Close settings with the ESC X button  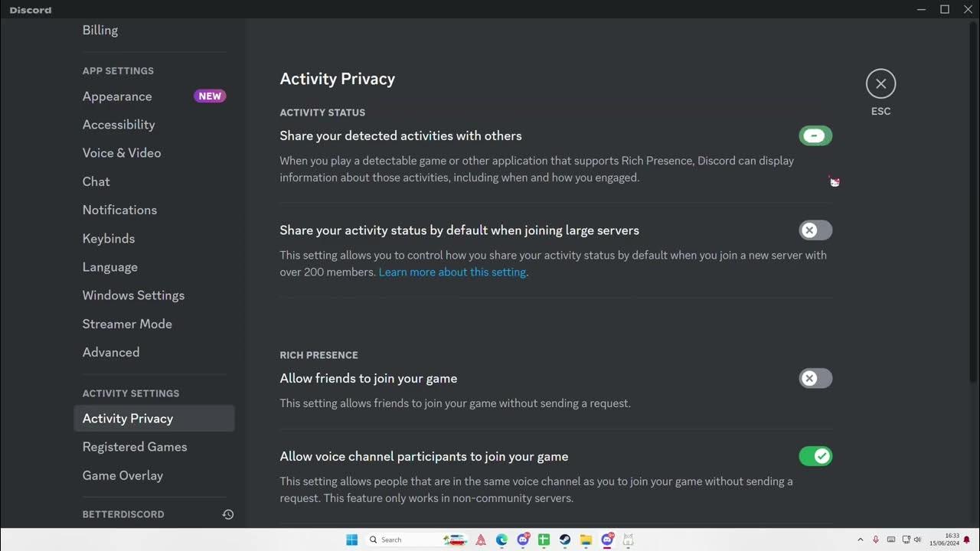[x=880, y=83]
